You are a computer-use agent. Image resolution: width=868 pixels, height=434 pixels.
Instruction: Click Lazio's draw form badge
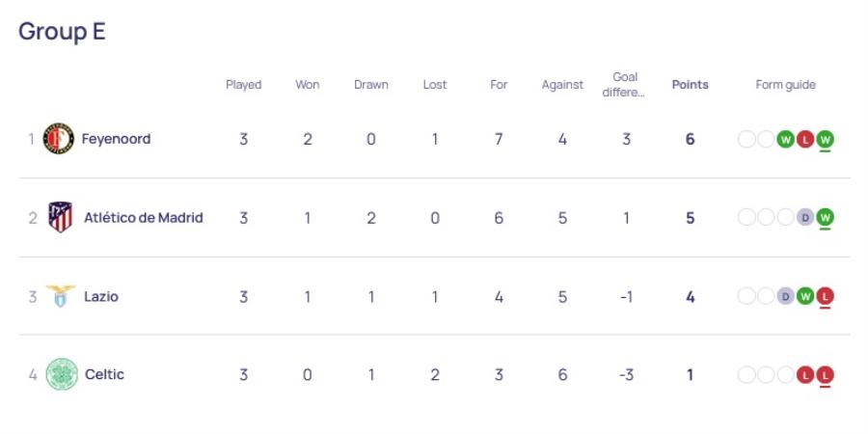point(785,297)
